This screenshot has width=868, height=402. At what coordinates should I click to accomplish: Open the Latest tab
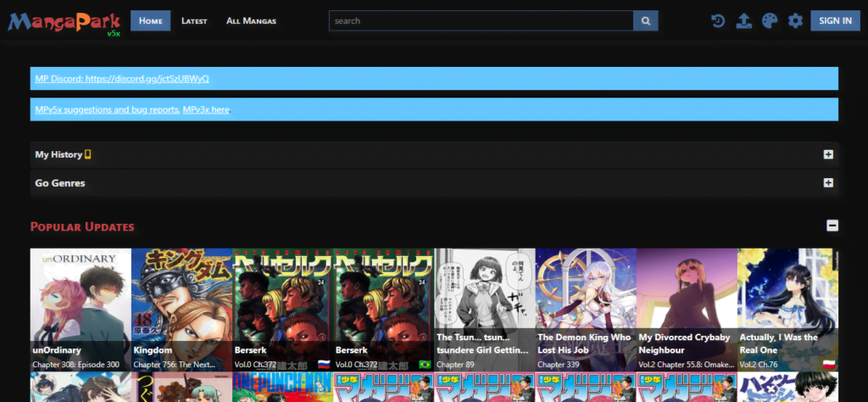[194, 21]
